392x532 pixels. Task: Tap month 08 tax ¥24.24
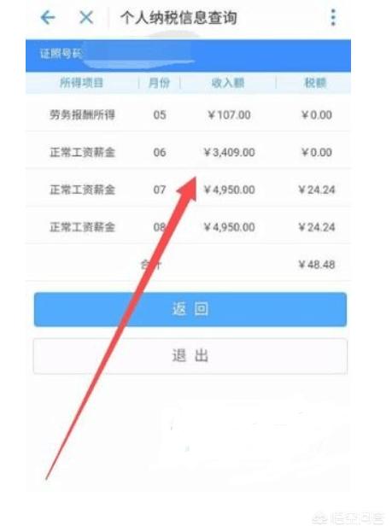coord(317,227)
